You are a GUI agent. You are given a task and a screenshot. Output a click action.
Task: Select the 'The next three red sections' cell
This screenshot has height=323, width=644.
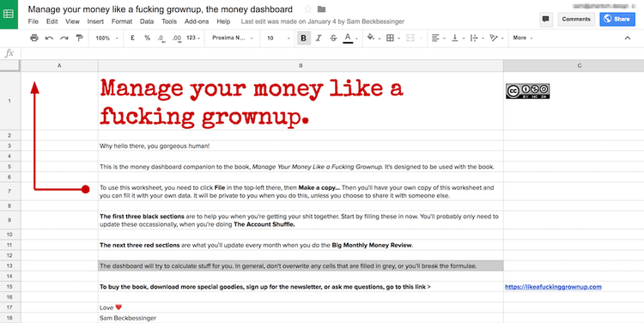coord(301,246)
